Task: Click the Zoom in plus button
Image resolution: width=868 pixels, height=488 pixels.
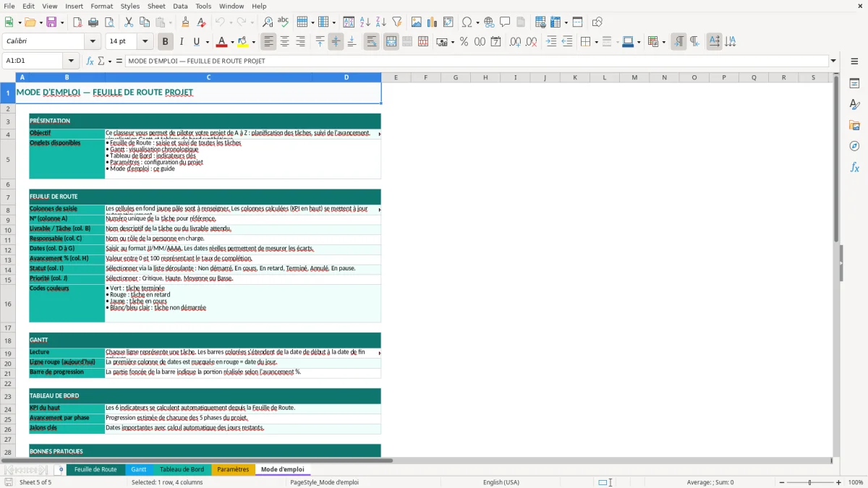Action: [838, 482]
